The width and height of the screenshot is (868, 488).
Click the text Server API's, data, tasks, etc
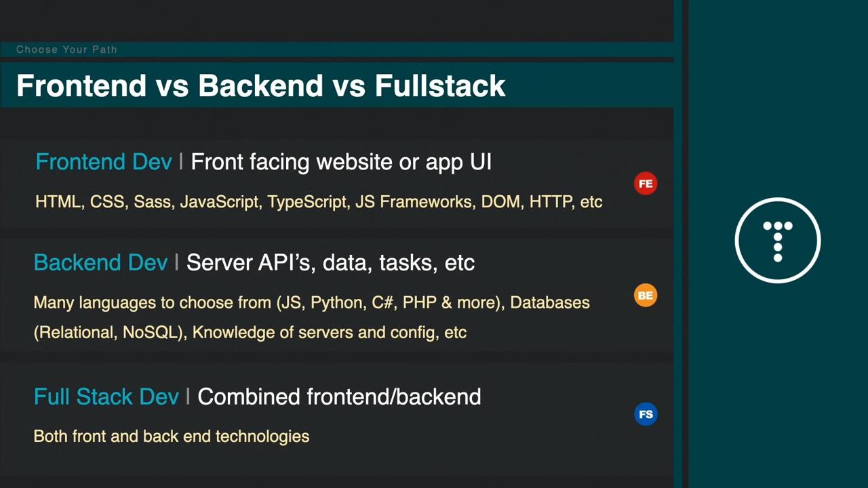[x=330, y=263]
